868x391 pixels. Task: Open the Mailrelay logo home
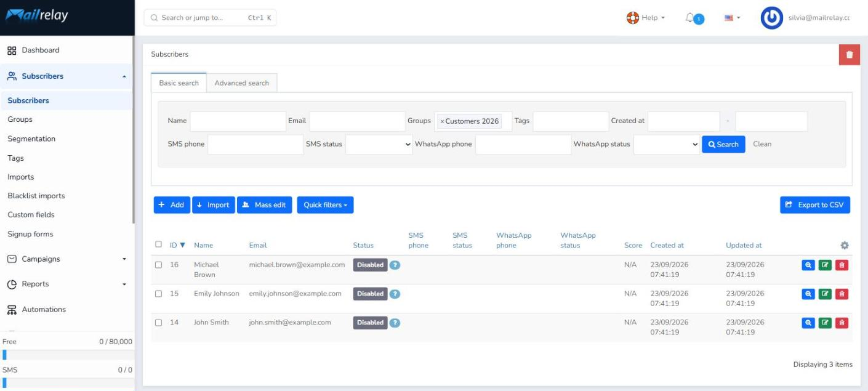coord(37,15)
